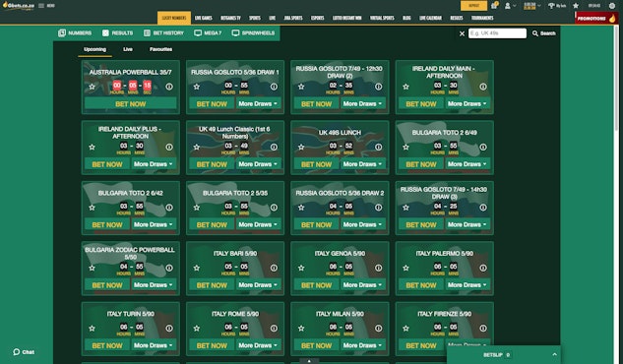Click Bet Now on Italy Palermo 5/90
623x364 pixels.
(421, 285)
